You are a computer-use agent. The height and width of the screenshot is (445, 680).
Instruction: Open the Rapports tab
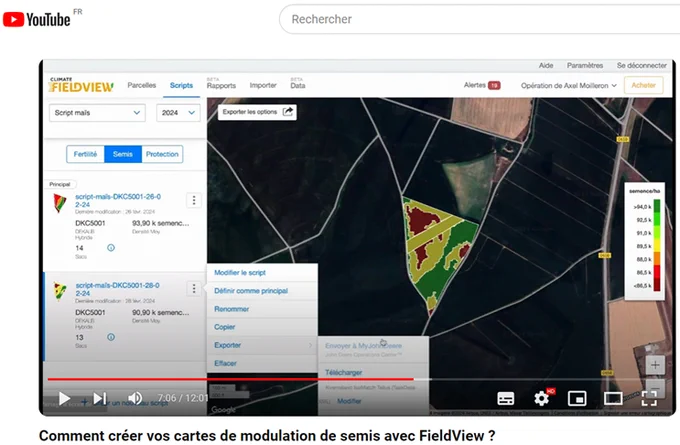[x=221, y=85]
